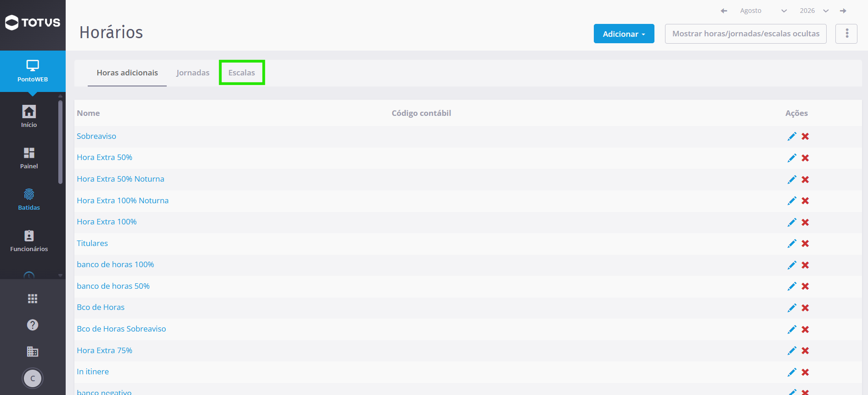Open the Painel sidebar item
The image size is (868, 395).
tap(29, 158)
